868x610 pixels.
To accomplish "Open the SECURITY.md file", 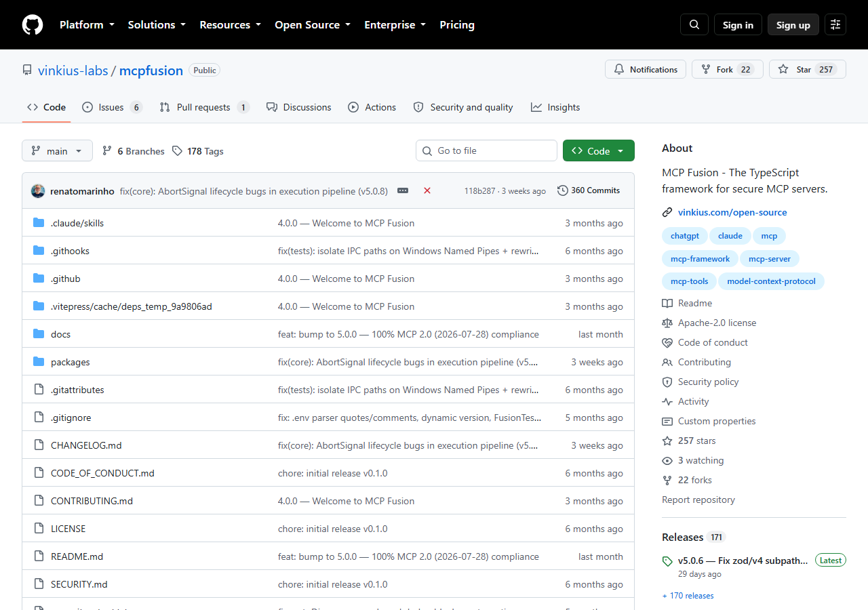I will point(79,584).
